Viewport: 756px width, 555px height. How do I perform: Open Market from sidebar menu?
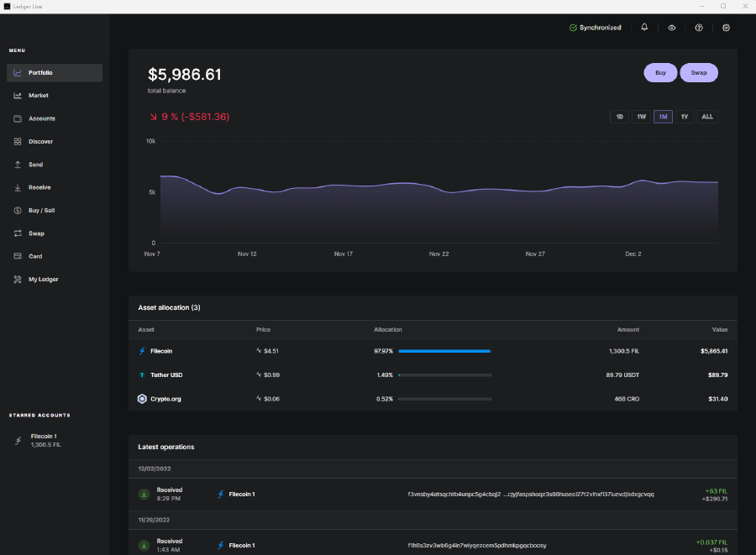coord(39,96)
